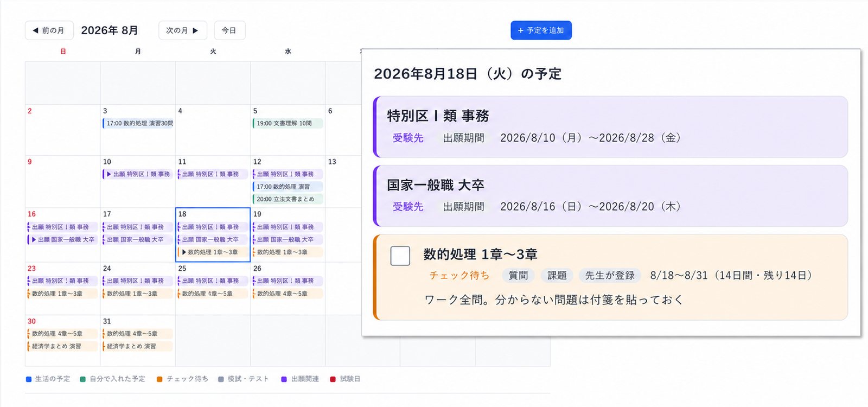Open the 17:00 数的処理 演習30問 event on August 3
This screenshot has height=407, width=868.
[x=138, y=123]
